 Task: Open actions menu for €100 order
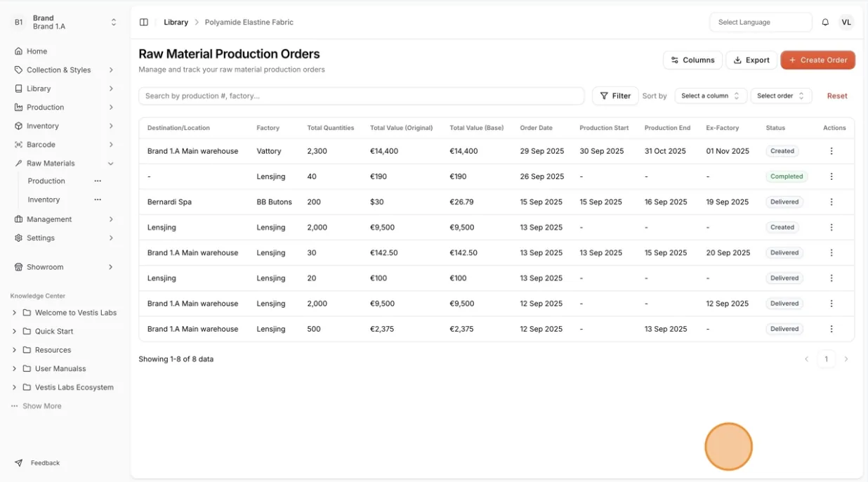tap(831, 278)
